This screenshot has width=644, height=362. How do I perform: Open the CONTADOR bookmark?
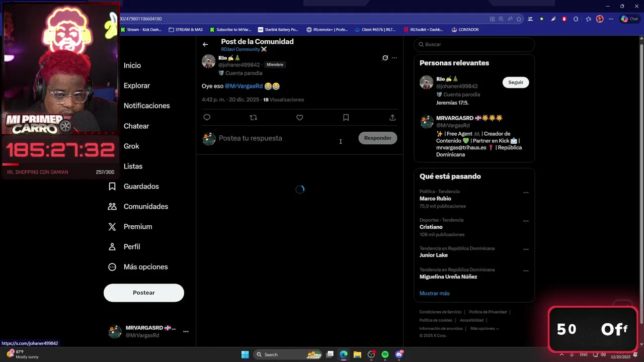pos(465,30)
